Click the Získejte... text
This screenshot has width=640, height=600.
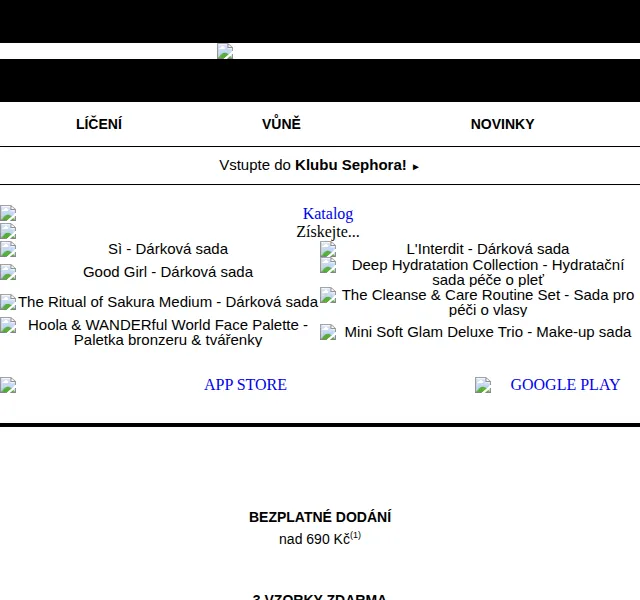coord(328,231)
